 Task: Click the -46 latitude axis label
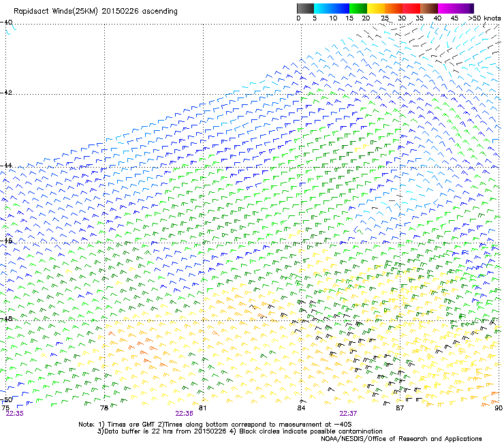(6, 241)
